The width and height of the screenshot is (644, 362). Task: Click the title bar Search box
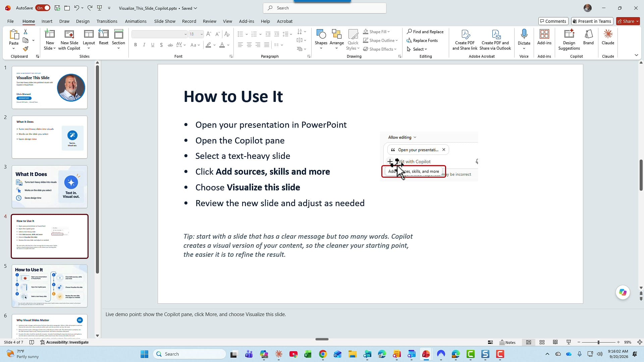tap(325, 8)
